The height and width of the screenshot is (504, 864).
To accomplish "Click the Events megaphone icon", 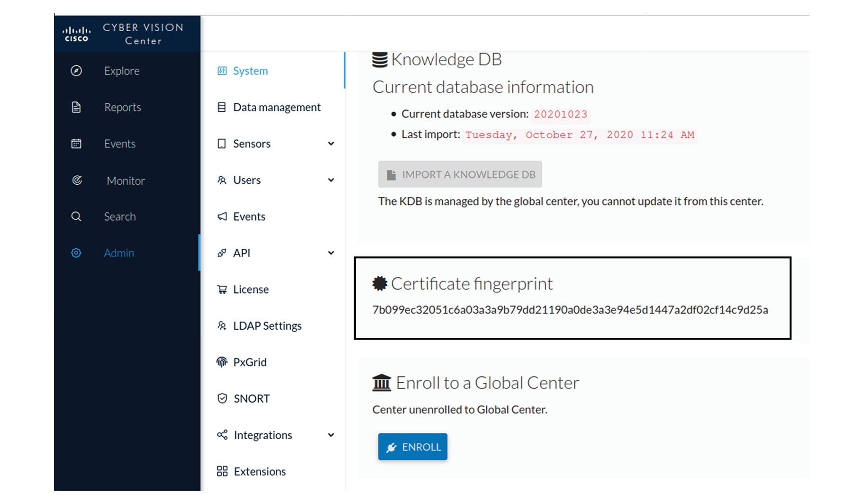I will pos(222,216).
